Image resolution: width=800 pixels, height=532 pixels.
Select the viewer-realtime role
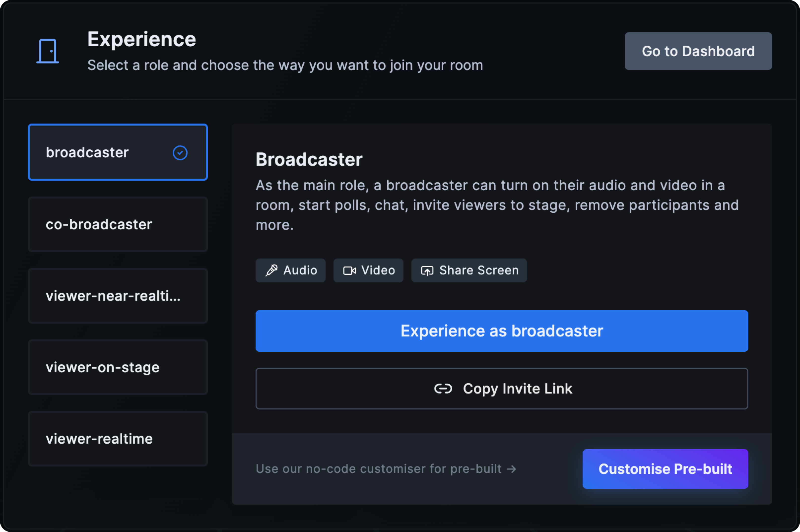click(x=117, y=439)
